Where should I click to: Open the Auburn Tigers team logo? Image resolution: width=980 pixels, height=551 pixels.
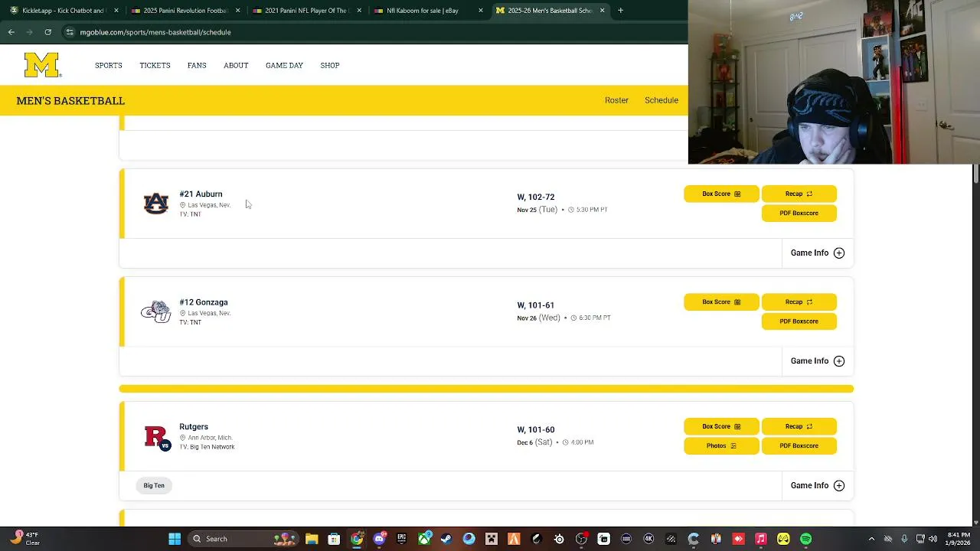[x=155, y=204]
